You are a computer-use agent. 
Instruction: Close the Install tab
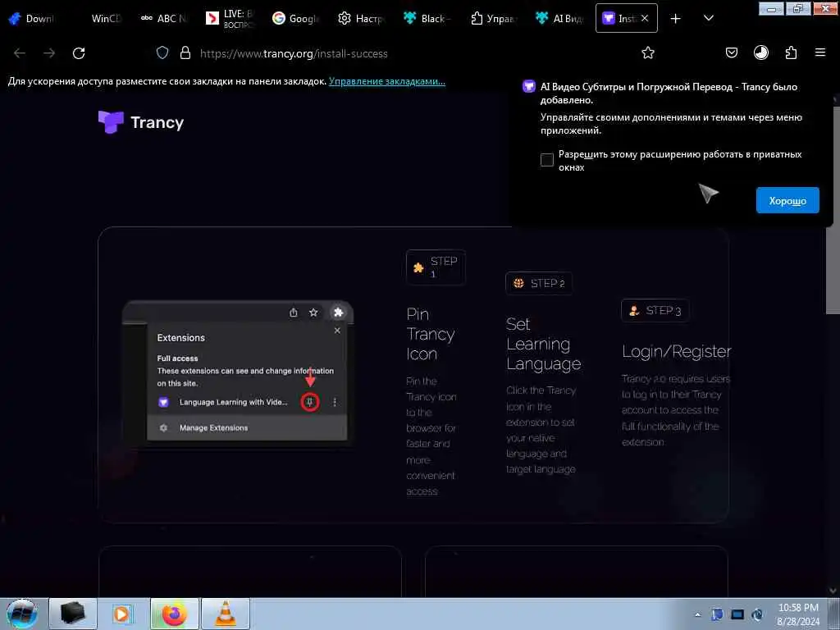pyautogui.click(x=645, y=19)
